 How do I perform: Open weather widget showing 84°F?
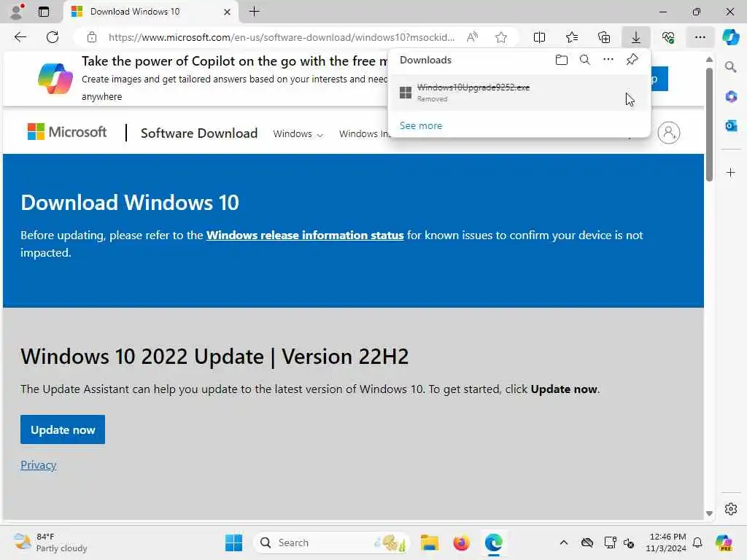[50, 542]
